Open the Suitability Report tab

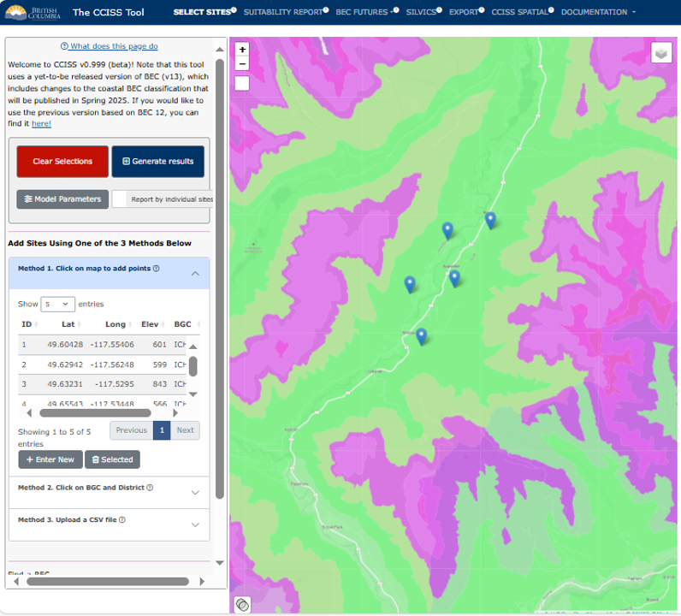[x=282, y=13]
